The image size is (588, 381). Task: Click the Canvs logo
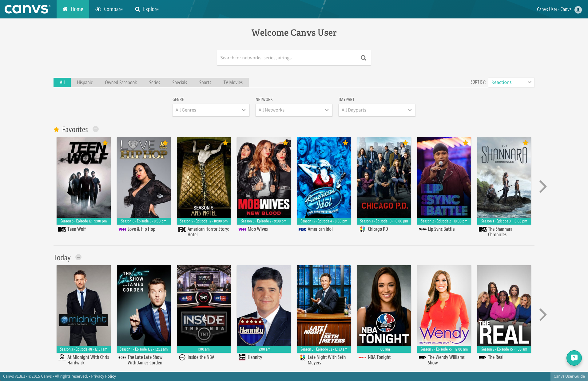coord(28,9)
